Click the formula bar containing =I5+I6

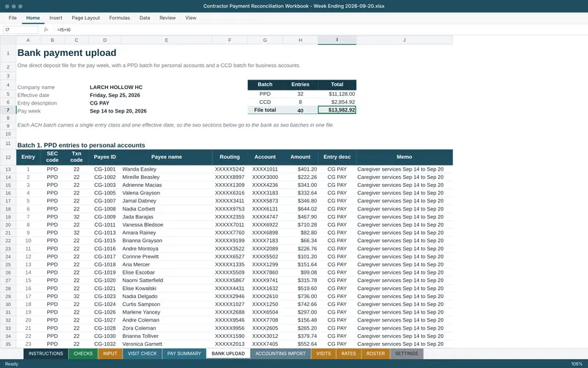[319, 29]
